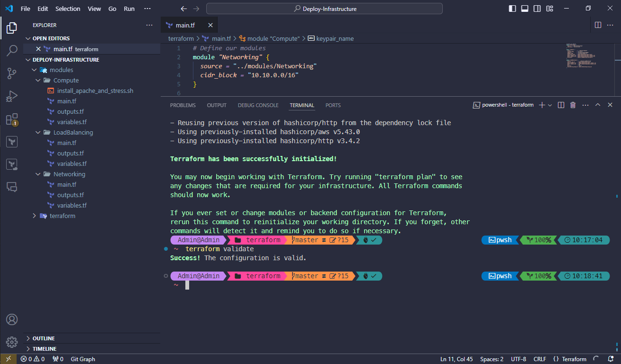Maximize the panel size with chevron up
This screenshot has width=621, height=364.
[x=598, y=105]
